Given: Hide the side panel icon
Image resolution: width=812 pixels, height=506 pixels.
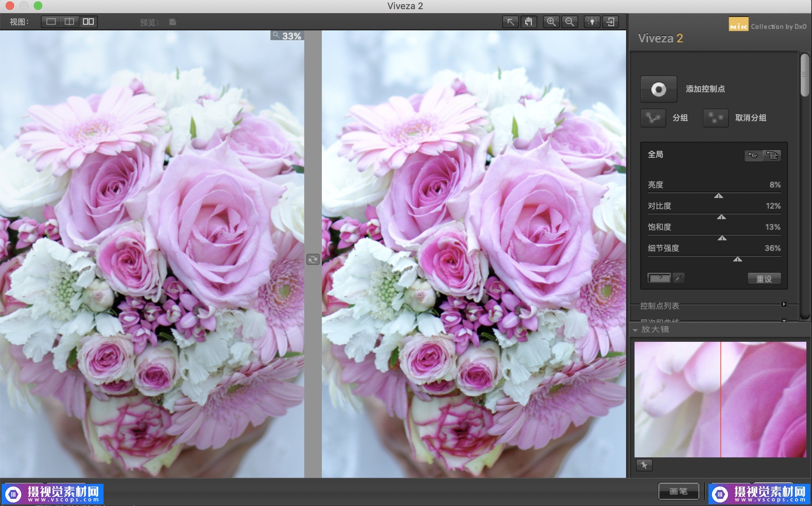Looking at the screenshot, I should tap(610, 22).
